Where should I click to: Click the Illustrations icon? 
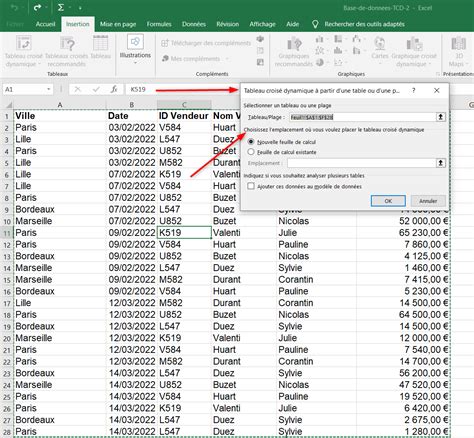pos(135,42)
